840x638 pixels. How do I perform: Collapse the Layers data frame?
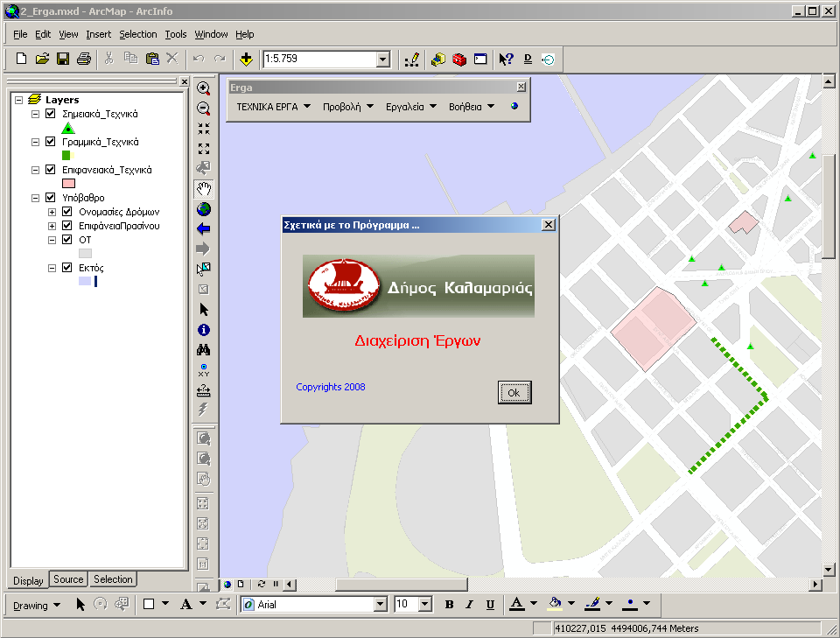[18, 100]
